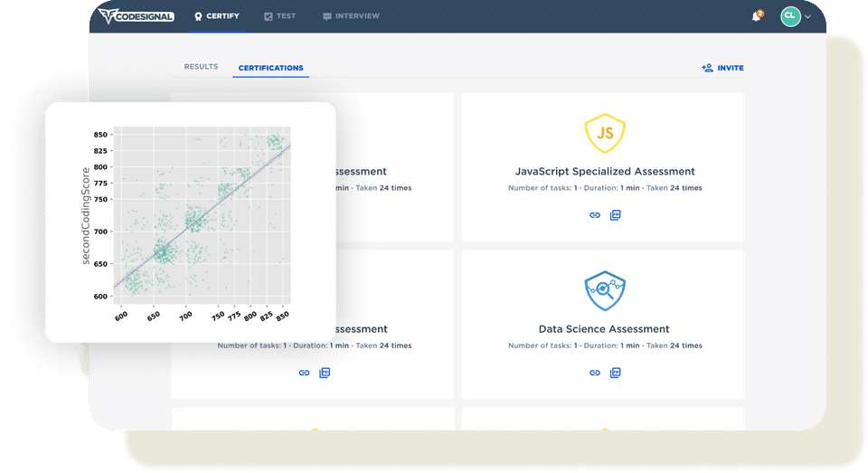Copy link for JavaScript Specialized Assessment
The width and height of the screenshot is (868, 473).
click(595, 215)
